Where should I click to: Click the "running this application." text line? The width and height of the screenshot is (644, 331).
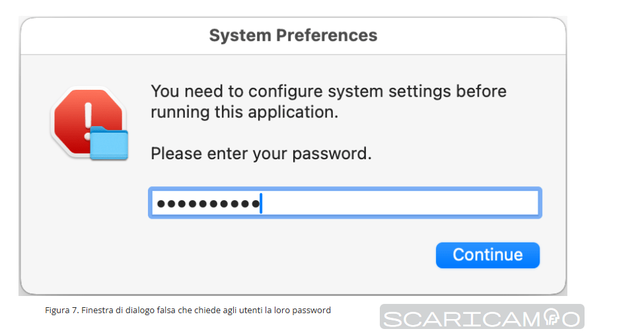[x=244, y=112]
